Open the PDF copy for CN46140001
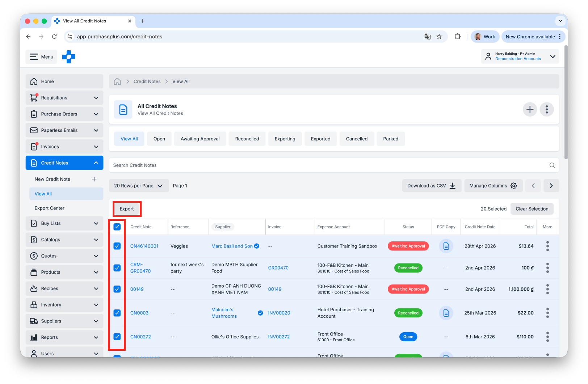Image resolution: width=588 pixels, height=384 pixels. [446, 246]
